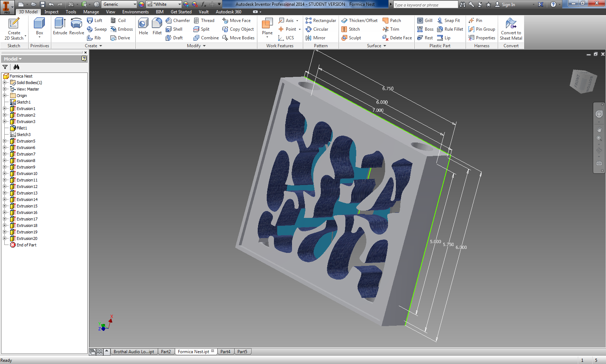Click the Hole feature icon
The height and width of the screenshot is (364, 606).
click(x=143, y=26)
